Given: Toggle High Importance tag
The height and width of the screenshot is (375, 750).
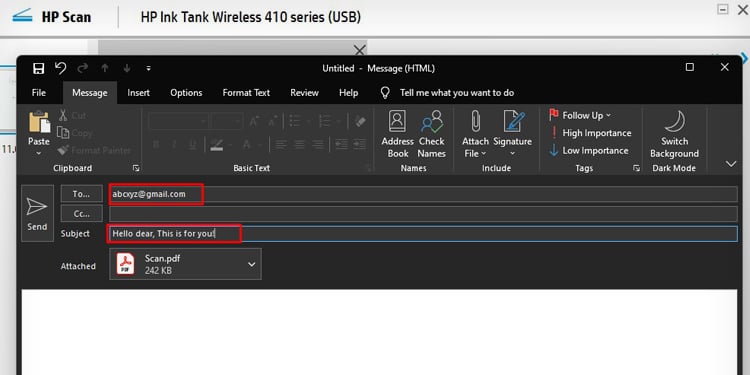Looking at the screenshot, I should point(590,133).
